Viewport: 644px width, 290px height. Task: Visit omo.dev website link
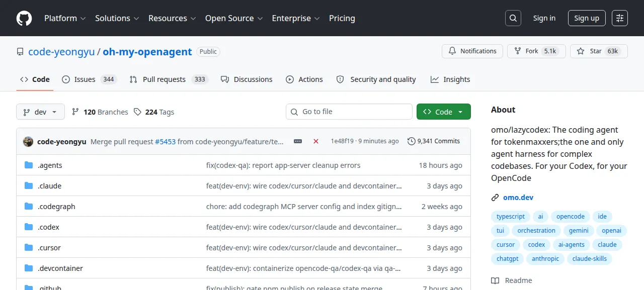point(518,198)
